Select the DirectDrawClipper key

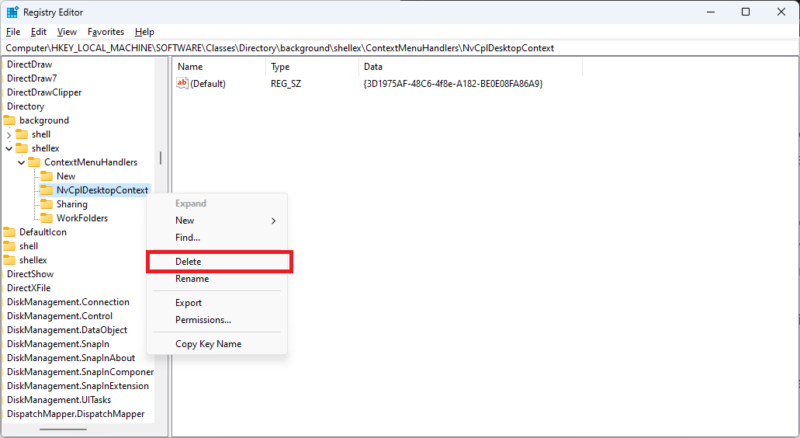[x=44, y=92]
